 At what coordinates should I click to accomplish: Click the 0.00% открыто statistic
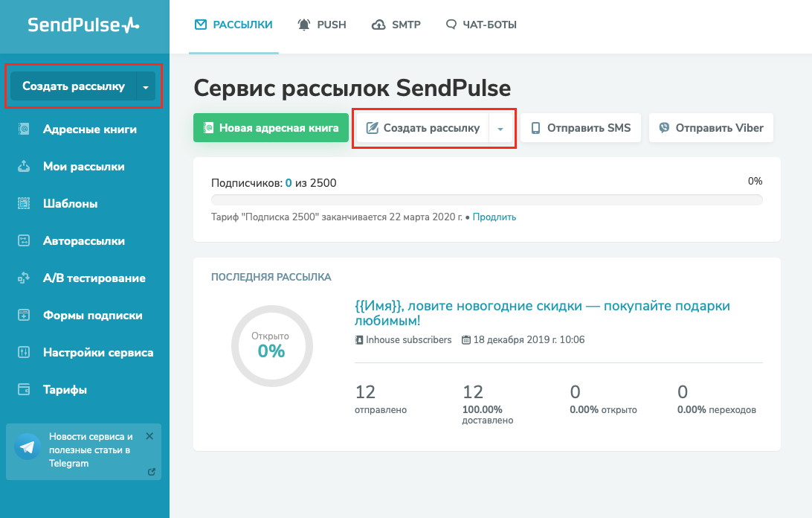click(x=603, y=399)
